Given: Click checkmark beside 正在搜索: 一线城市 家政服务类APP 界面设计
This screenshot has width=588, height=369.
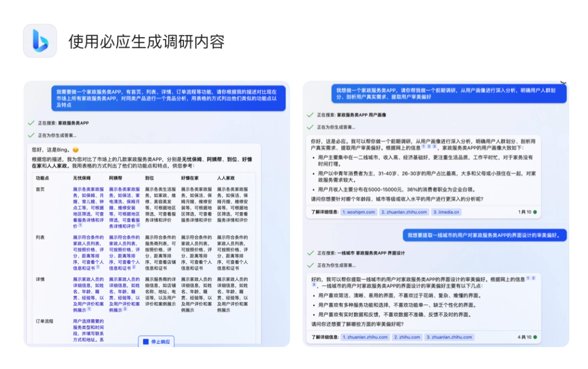Looking at the screenshot, I should [310, 253].
